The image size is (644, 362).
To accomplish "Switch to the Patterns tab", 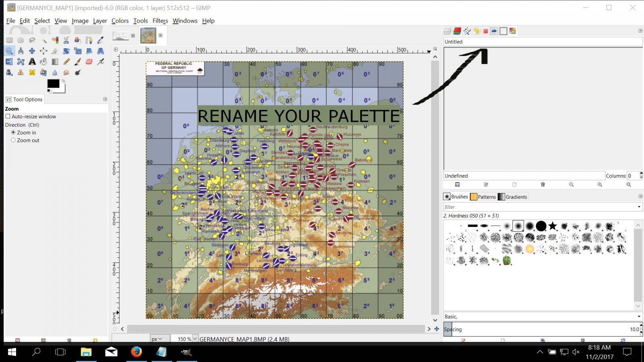I will pyautogui.click(x=483, y=197).
